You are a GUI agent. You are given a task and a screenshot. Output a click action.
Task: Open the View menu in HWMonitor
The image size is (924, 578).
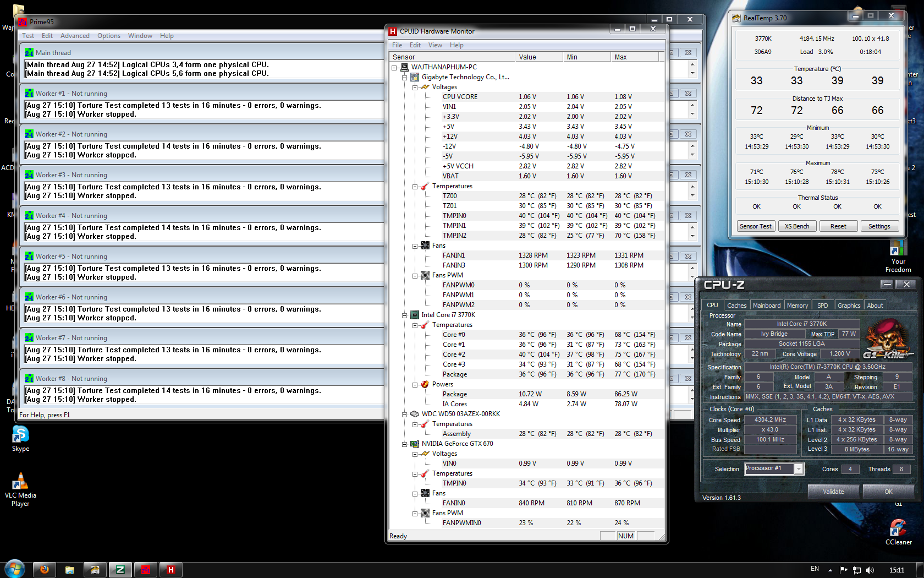tap(435, 45)
